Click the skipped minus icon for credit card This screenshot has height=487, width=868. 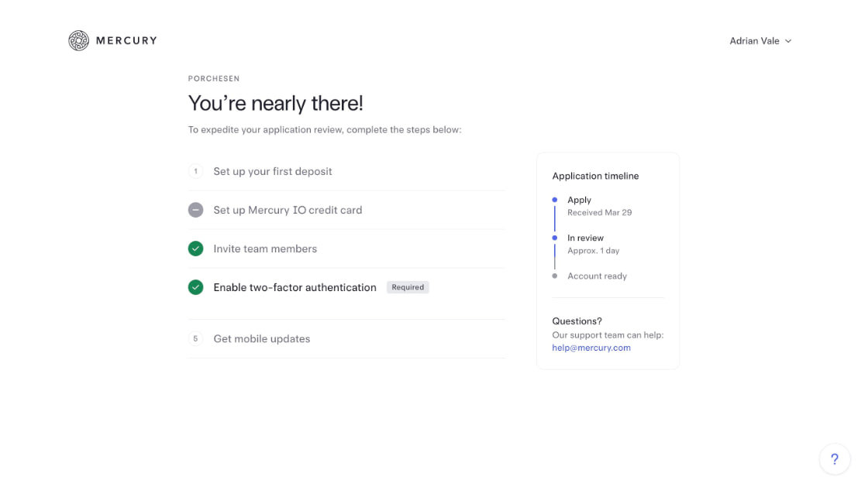click(x=195, y=210)
